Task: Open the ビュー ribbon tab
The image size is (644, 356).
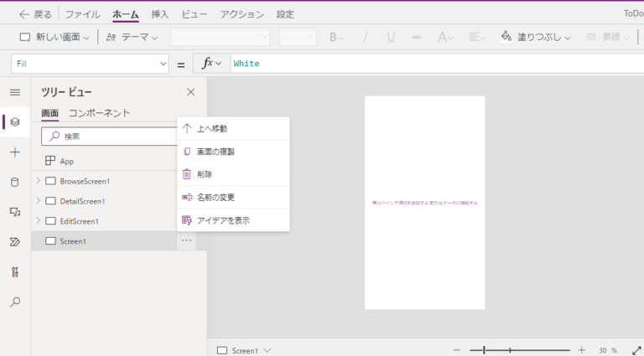Action: tap(195, 14)
